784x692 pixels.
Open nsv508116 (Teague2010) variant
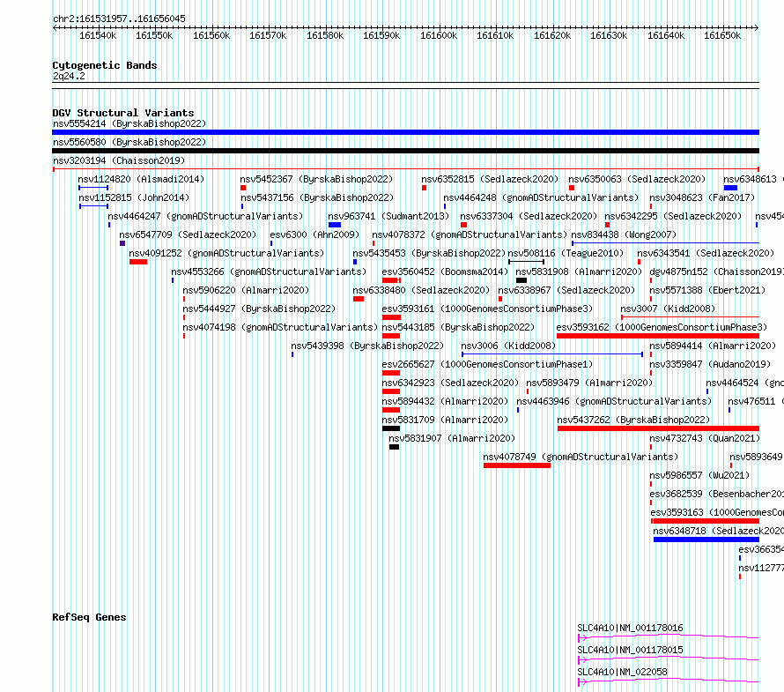click(566, 253)
